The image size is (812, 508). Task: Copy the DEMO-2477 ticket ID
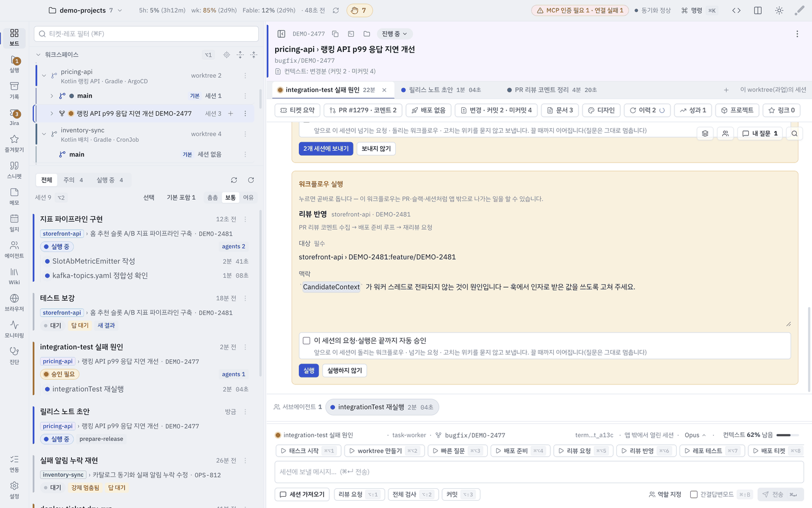coord(335,34)
